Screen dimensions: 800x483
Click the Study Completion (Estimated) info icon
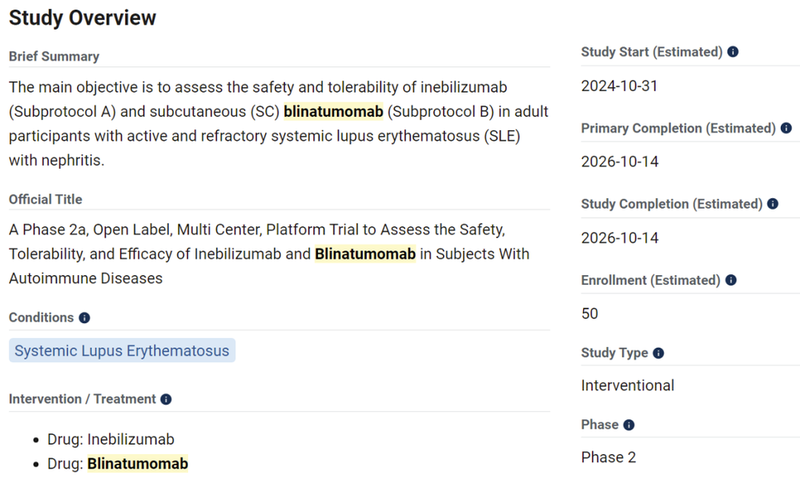773,204
